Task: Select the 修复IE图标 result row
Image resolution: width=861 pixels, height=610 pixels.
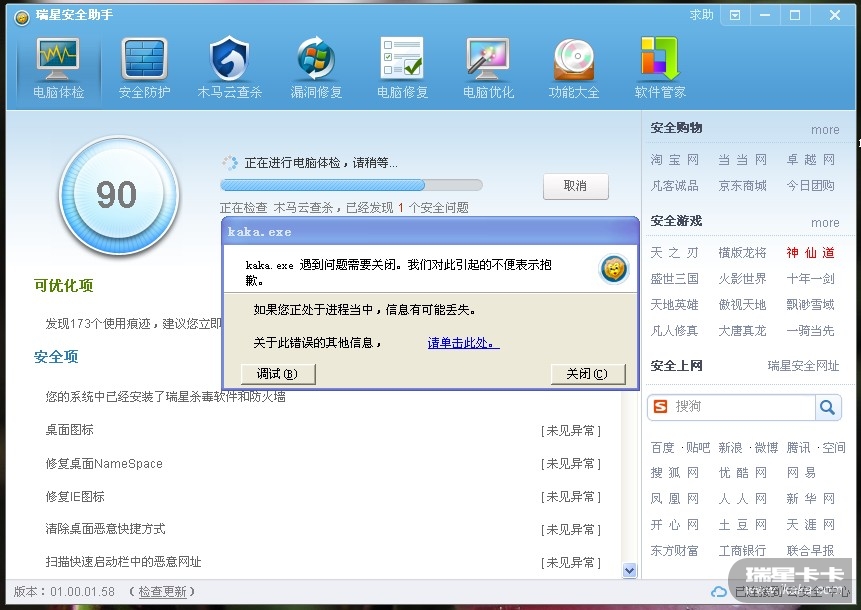Action: (323, 496)
